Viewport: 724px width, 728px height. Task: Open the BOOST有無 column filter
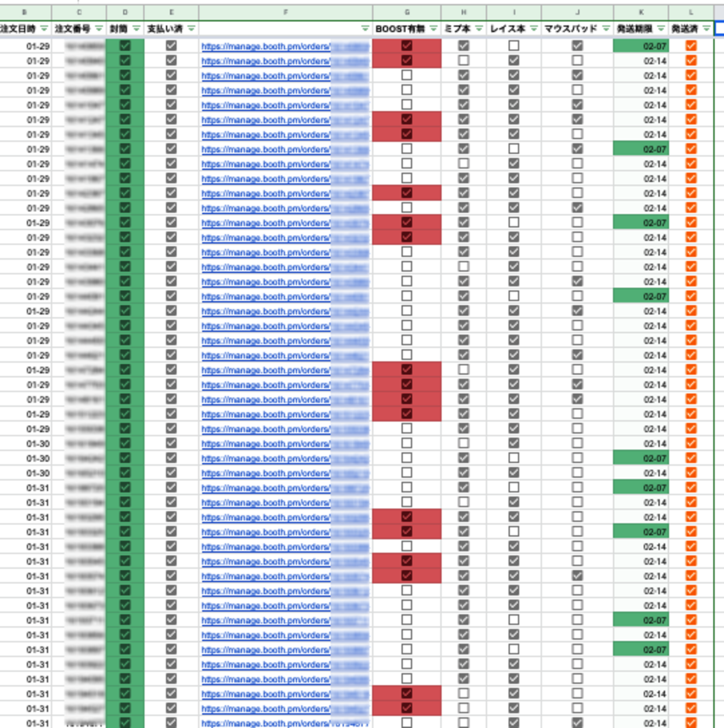(433, 28)
